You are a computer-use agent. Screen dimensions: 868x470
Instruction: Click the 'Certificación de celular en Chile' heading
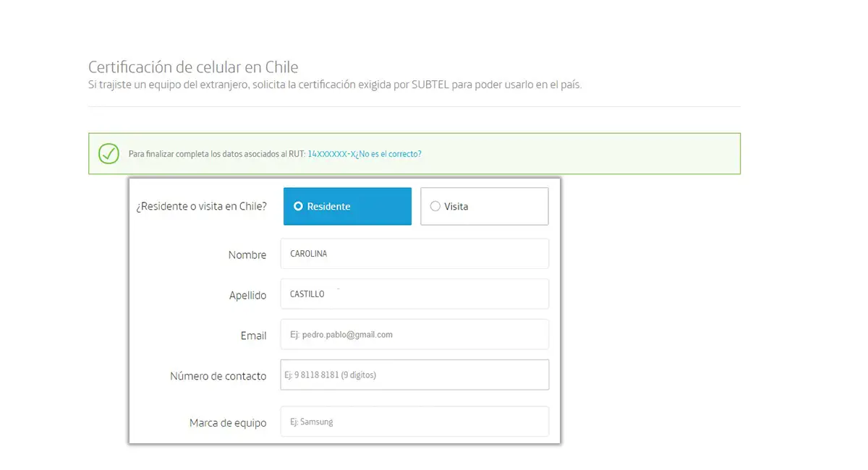[x=193, y=67]
